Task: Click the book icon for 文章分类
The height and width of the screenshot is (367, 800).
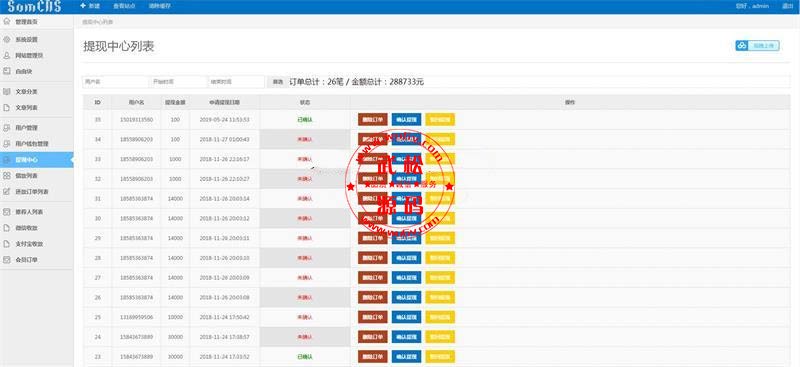Action: pyautogui.click(x=6, y=91)
